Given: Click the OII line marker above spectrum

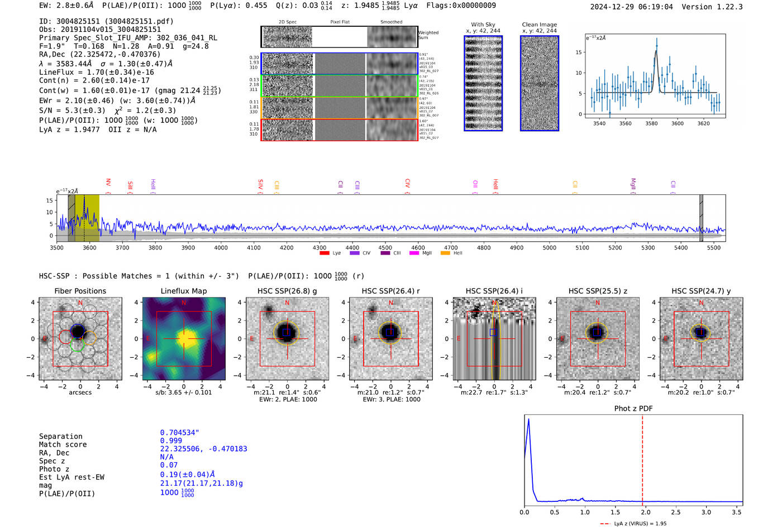Looking at the screenshot, I should (x=475, y=186).
